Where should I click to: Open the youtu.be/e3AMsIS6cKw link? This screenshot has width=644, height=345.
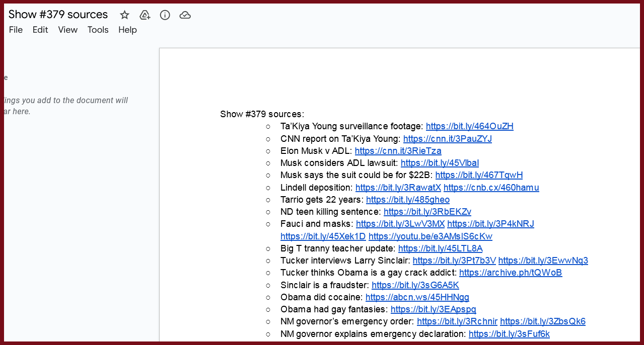431,236
